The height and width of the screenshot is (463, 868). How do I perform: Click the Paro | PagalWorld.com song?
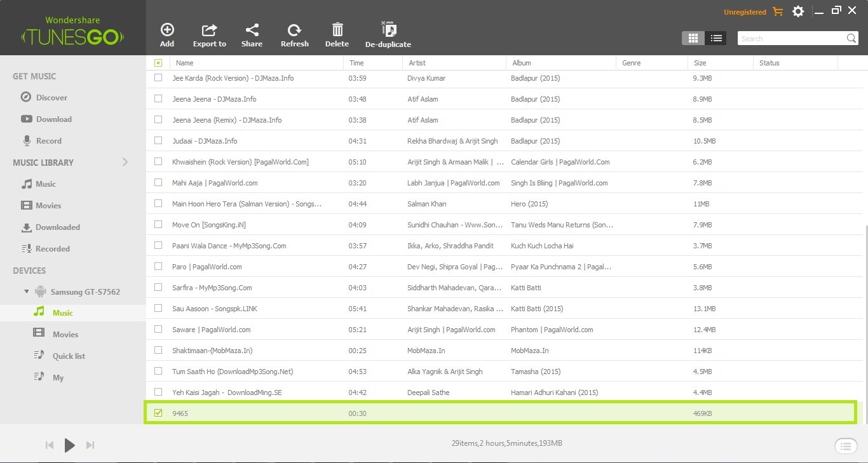(207, 267)
